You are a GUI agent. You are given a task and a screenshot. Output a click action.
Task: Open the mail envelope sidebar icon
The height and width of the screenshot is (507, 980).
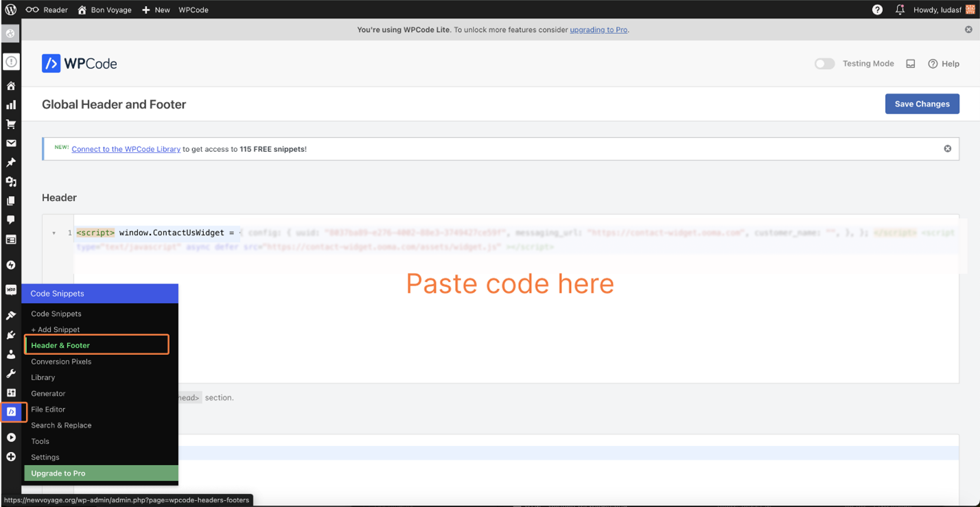click(x=11, y=143)
